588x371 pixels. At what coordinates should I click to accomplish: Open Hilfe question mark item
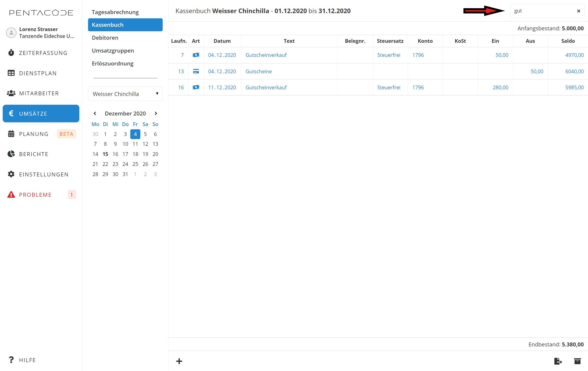[27, 360]
